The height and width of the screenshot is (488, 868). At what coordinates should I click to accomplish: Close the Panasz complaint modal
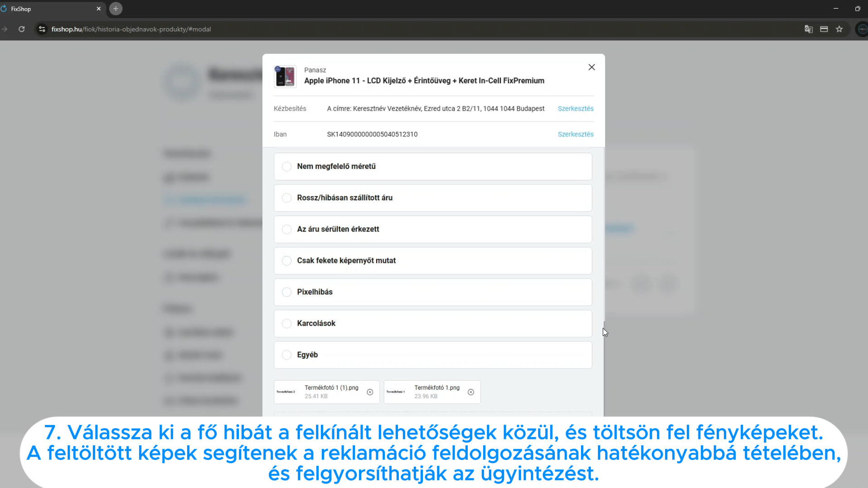(592, 67)
